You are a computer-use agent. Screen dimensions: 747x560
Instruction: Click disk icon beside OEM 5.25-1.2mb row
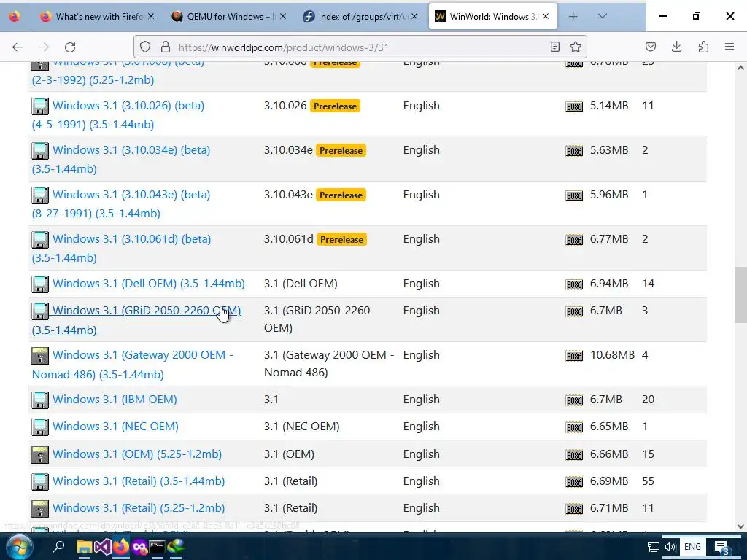click(x=40, y=455)
